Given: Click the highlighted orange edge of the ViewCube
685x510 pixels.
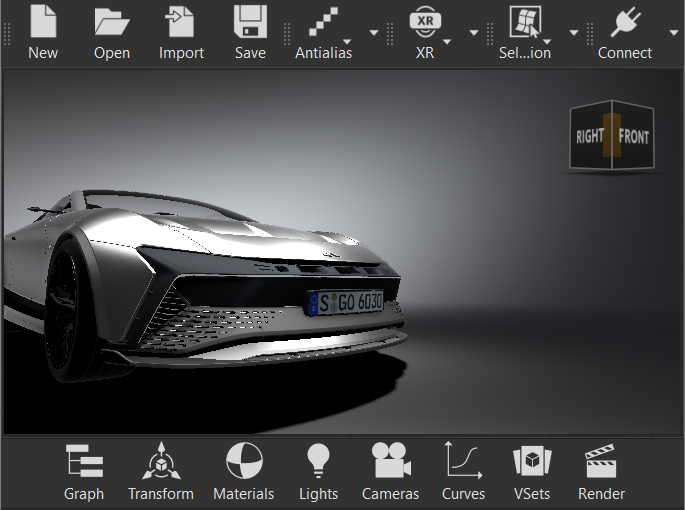Looking at the screenshot, I should point(612,135).
